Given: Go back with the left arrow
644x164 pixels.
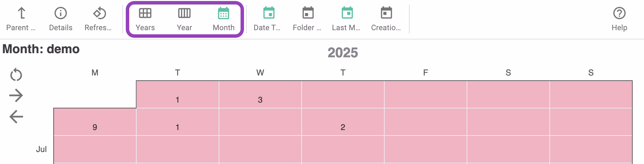Looking at the screenshot, I should (16, 117).
